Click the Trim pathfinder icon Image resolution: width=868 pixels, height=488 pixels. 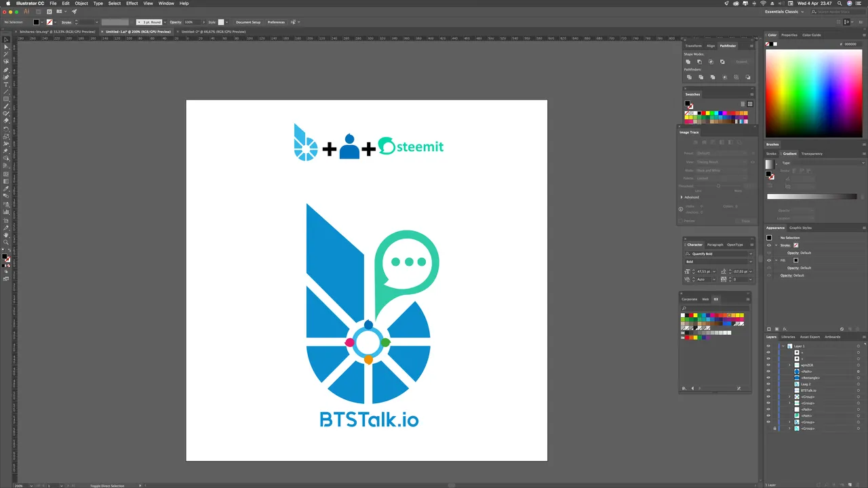coord(701,77)
